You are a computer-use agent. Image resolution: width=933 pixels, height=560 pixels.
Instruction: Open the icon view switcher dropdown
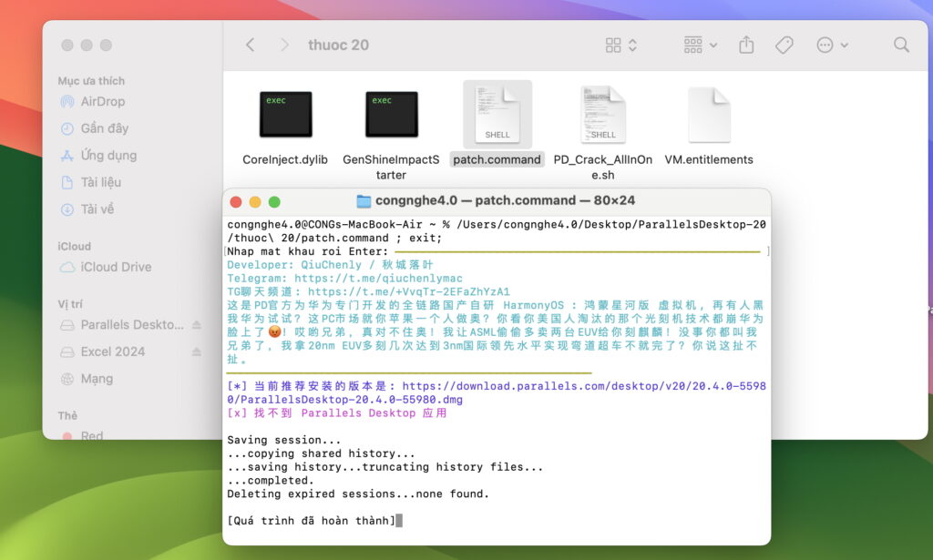tap(621, 45)
